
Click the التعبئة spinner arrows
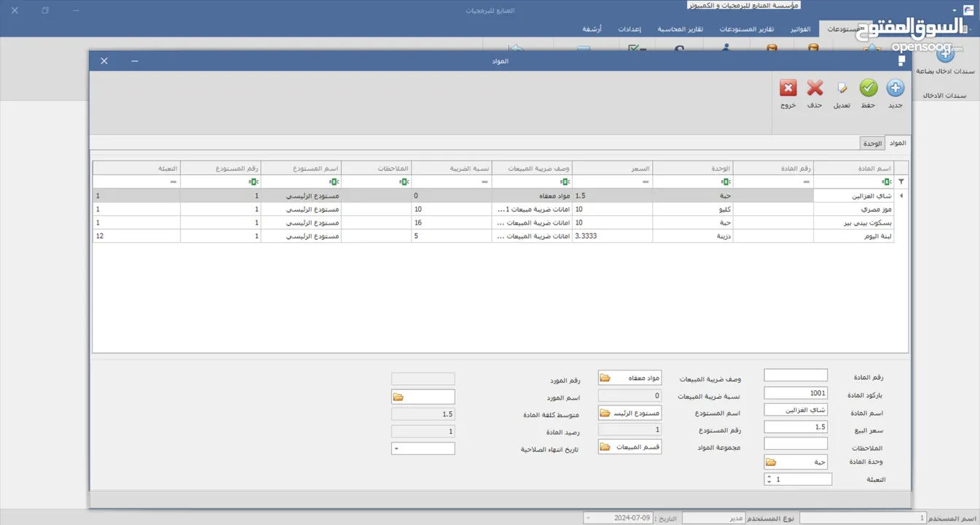pos(769,479)
